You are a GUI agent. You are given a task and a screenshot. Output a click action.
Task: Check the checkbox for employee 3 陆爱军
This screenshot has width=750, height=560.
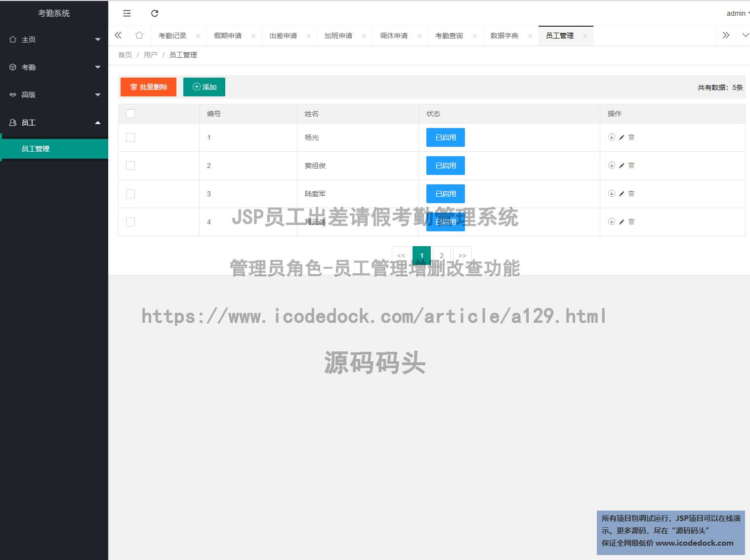pyautogui.click(x=130, y=194)
